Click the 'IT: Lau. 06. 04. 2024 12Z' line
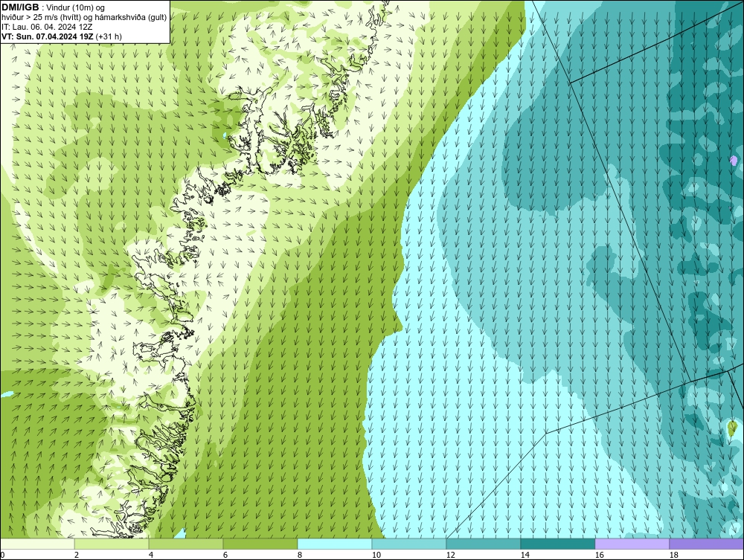Image resolution: width=744 pixels, height=560 pixels. point(47,27)
